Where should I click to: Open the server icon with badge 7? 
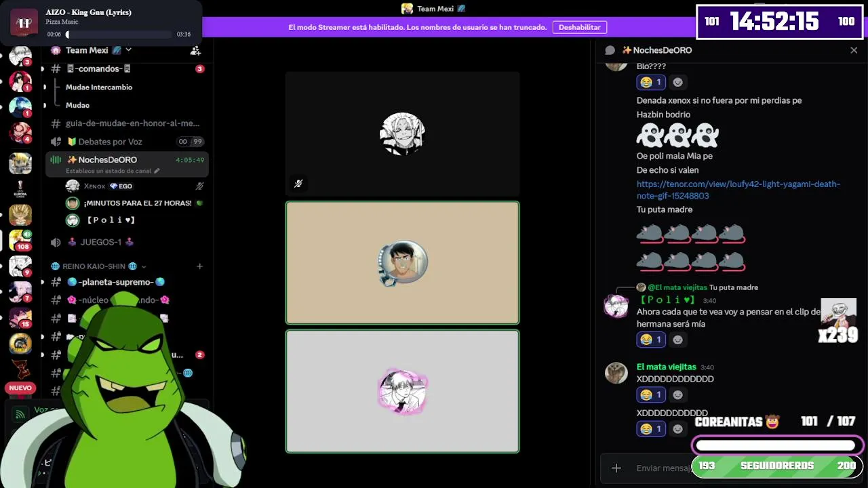[20, 292]
